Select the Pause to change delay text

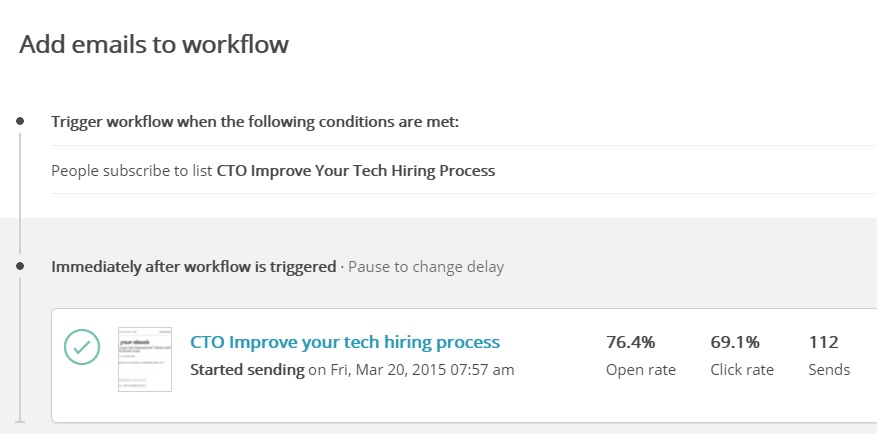426,267
